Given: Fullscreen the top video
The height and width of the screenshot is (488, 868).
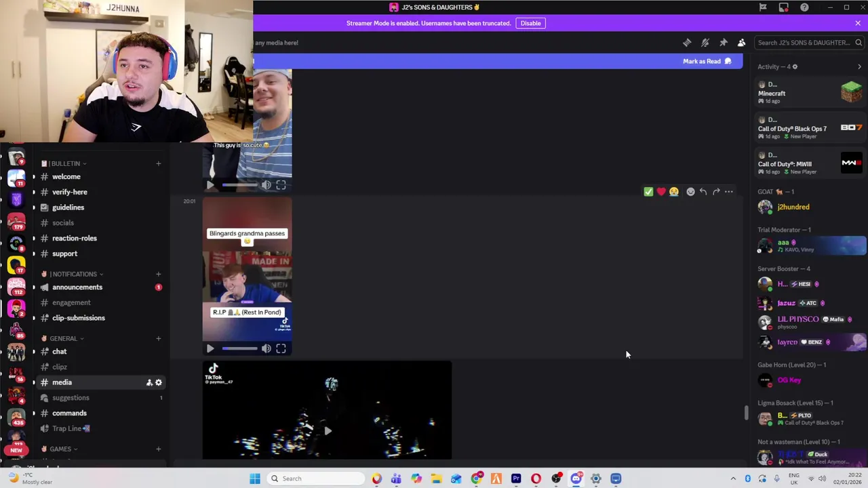Looking at the screenshot, I should click(x=281, y=185).
